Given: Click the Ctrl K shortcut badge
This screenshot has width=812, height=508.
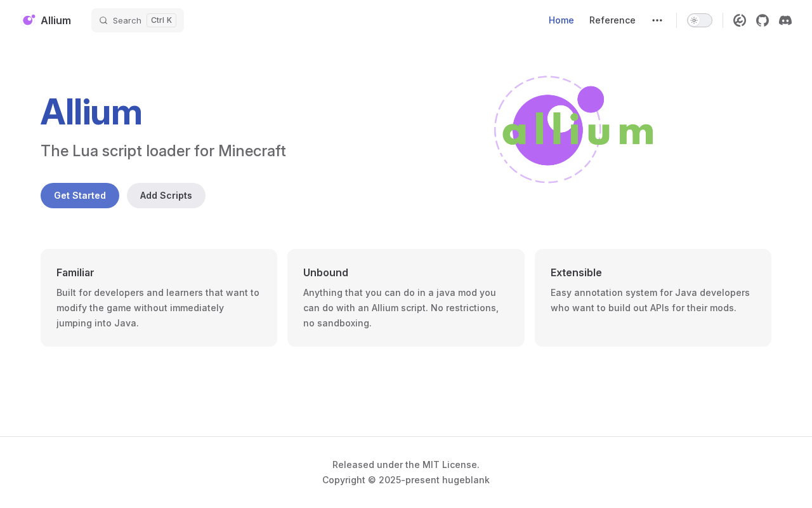Looking at the screenshot, I should (x=161, y=20).
